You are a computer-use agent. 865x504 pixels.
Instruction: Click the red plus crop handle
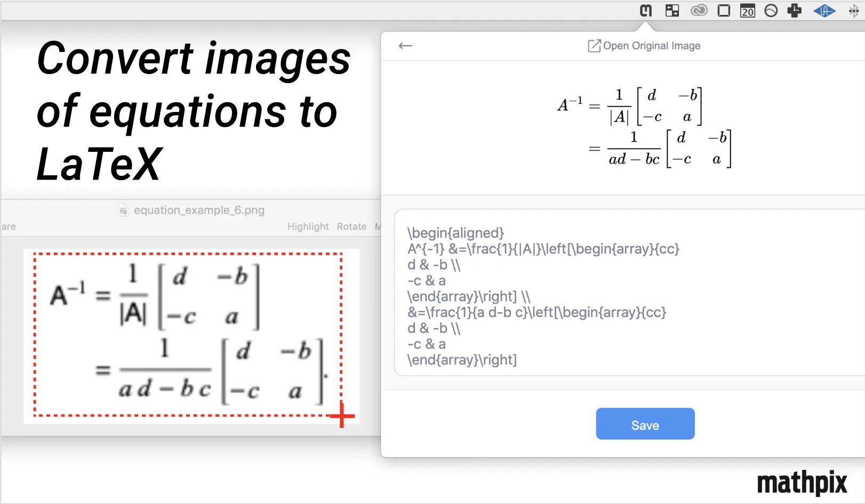click(342, 416)
